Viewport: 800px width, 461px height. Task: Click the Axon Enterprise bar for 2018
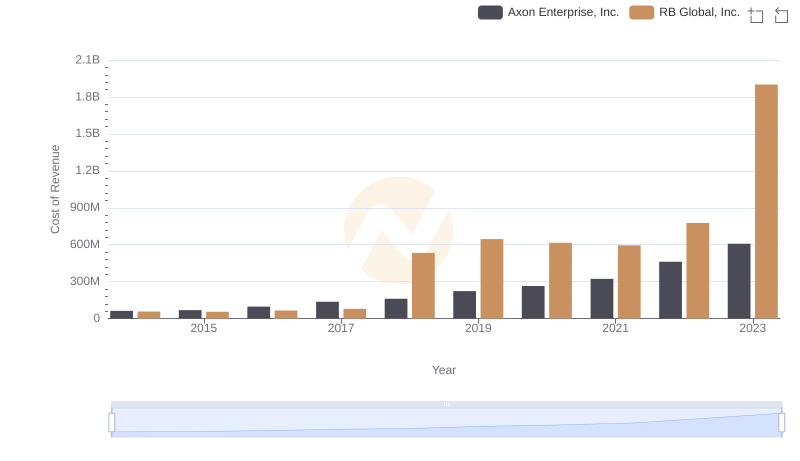pos(396,309)
